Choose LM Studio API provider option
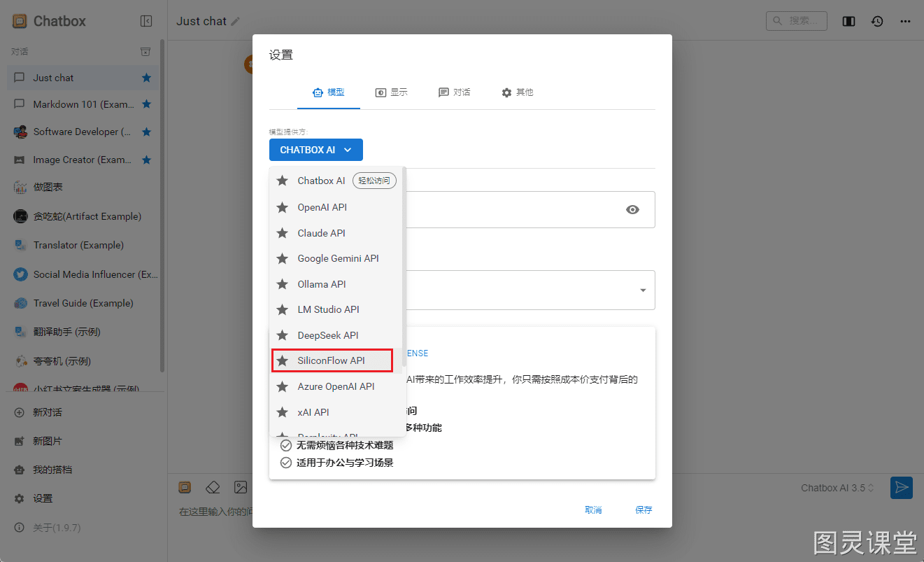This screenshot has width=924, height=562. pyautogui.click(x=337, y=309)
